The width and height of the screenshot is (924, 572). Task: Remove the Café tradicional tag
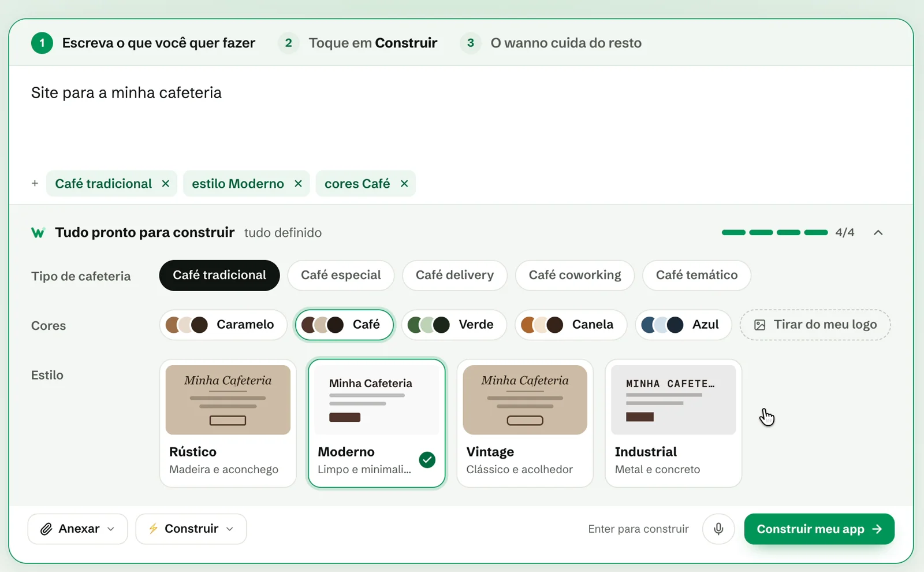coord(166,183)
